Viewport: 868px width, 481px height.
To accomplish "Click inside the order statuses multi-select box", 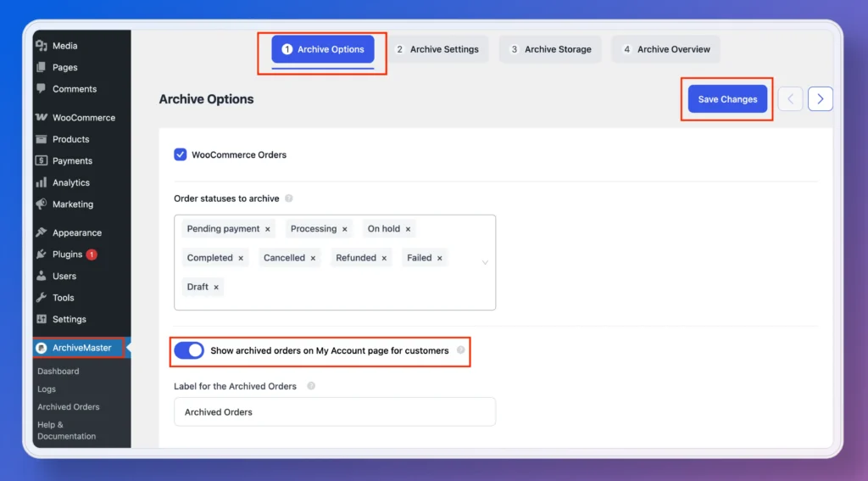I will pos(335,263).
